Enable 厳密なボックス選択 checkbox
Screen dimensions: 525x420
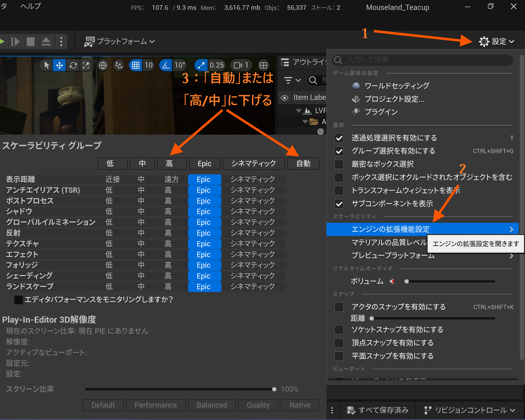pos(339,164)
